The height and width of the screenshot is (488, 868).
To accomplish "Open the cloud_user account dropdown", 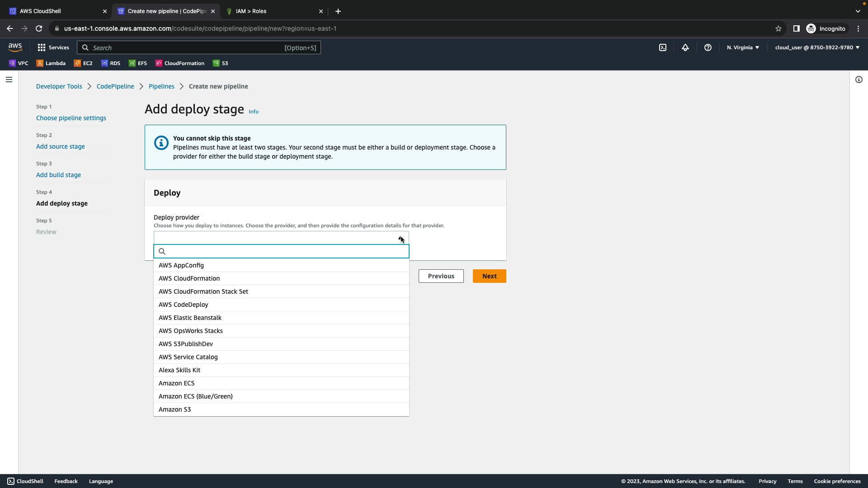I will (x=817, y=47).
